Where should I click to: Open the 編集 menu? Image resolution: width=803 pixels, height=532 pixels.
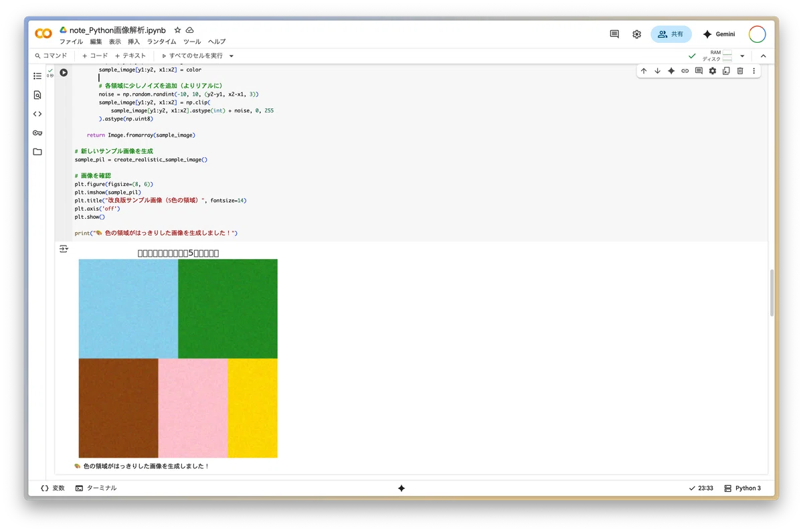pos(96,41)
